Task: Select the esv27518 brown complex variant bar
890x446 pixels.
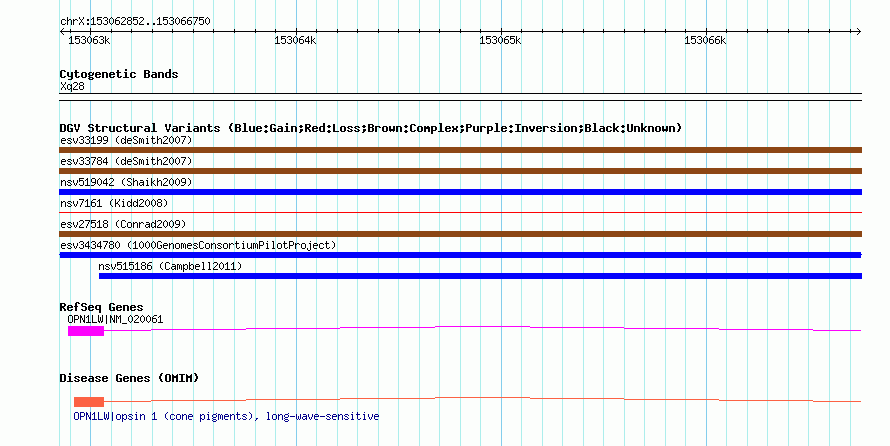Action: click(460, 234)
